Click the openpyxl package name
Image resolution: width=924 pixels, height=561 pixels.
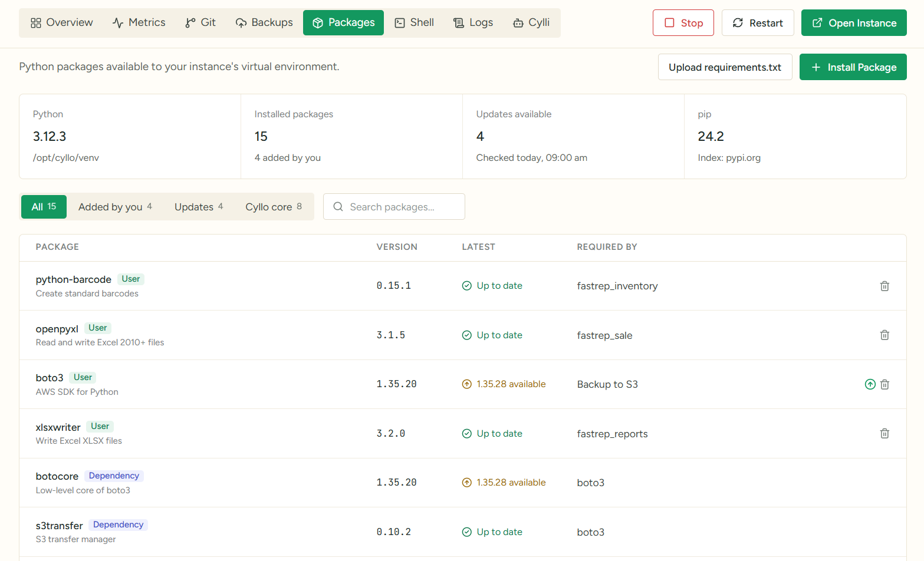(57, 329)
